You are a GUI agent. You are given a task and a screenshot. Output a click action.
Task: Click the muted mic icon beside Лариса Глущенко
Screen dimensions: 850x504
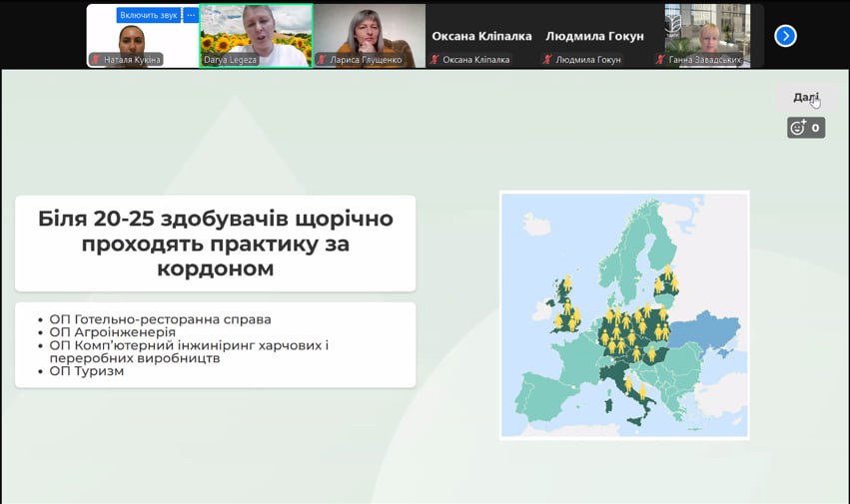coord(322,60)
